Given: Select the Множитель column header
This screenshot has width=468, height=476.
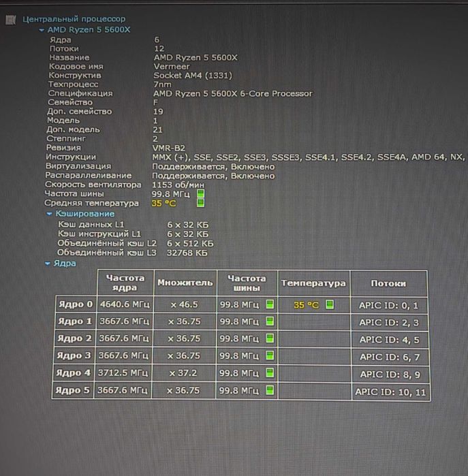Looking at the screenshot, I should click(x=185, y=283).
